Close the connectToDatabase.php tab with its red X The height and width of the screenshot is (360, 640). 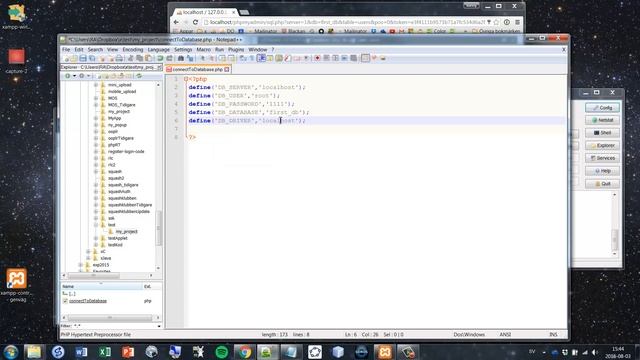coord(227,69)
